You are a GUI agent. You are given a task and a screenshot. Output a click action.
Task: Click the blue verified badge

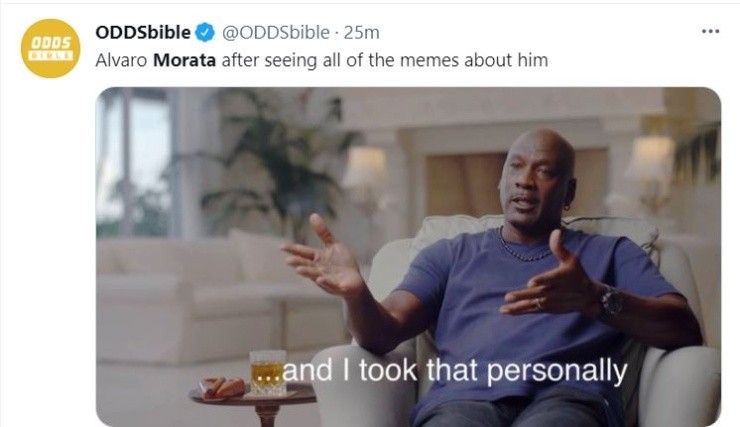tap(205, 33)
